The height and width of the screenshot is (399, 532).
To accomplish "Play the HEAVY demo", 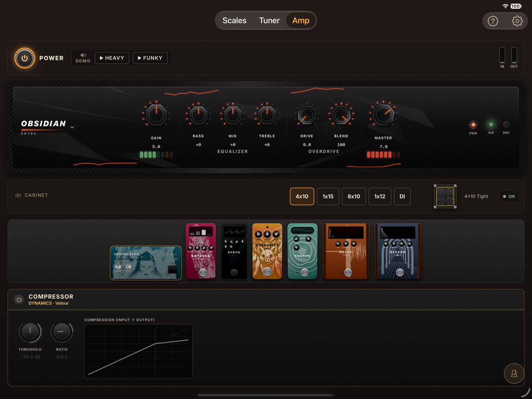I will [112, 58].
